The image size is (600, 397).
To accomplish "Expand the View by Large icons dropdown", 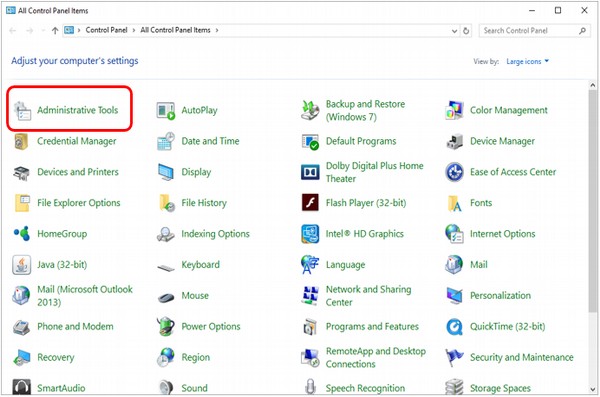I will (527, 61).
